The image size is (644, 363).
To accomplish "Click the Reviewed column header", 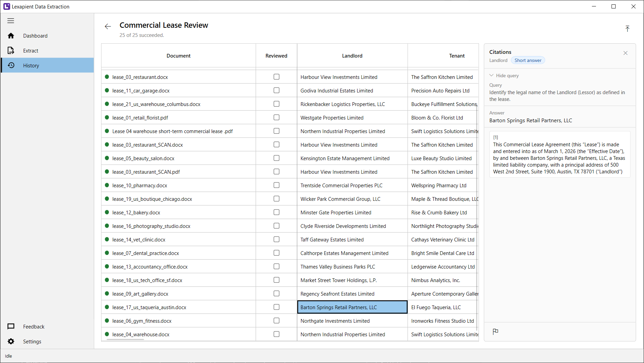I will point(276,56).
